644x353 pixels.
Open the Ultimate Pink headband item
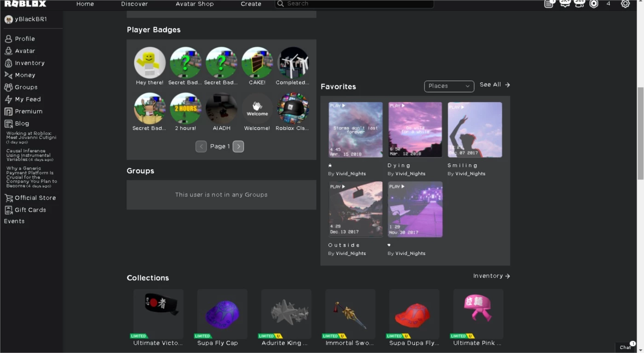(478, 314)
